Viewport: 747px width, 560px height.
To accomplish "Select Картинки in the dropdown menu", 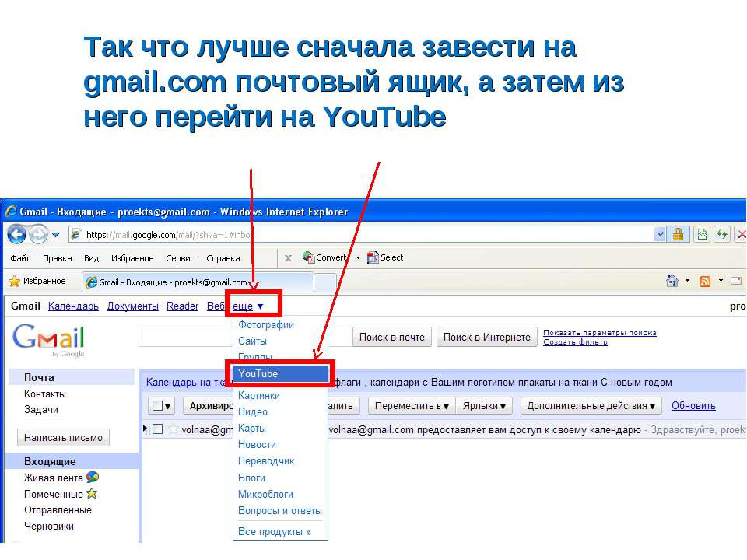I will coord(259,396).
